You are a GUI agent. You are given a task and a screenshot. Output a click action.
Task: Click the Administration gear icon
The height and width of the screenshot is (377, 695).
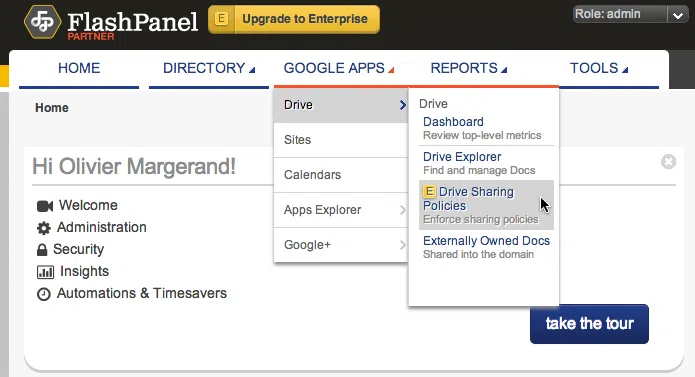click(x=43, y=228)
